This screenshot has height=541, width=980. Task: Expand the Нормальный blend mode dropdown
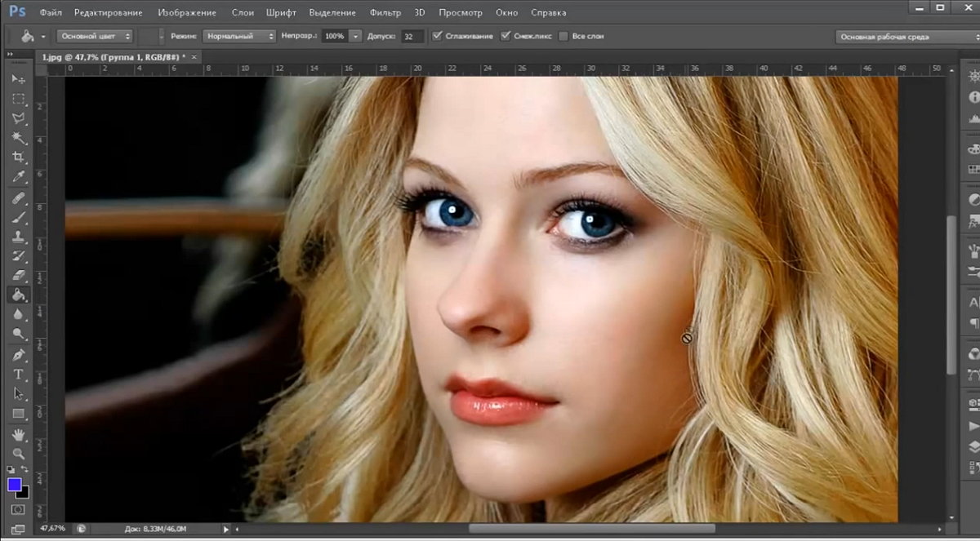[238, 37]
